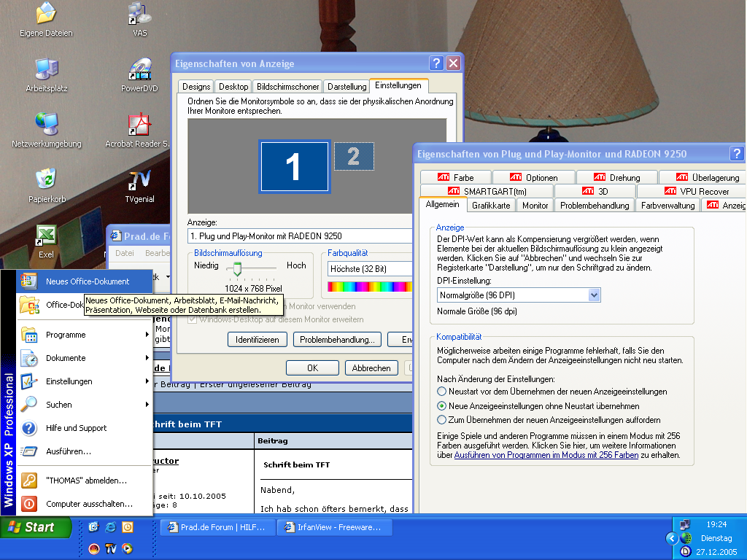Image resolution: width=747 pixels, height=560 pixels.
Task: Select 'Neustart vor dem Übernehmen' radio option
Action: click(x=442, y=392)
